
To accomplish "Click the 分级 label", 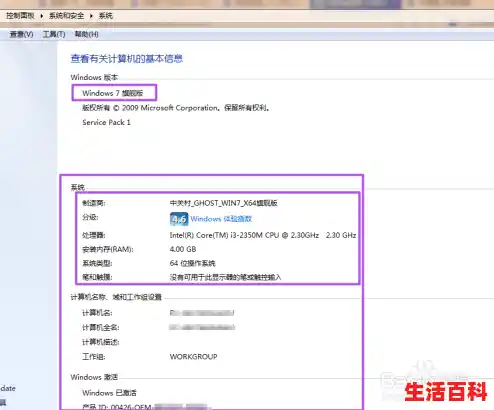I will [x=90, y=217].
